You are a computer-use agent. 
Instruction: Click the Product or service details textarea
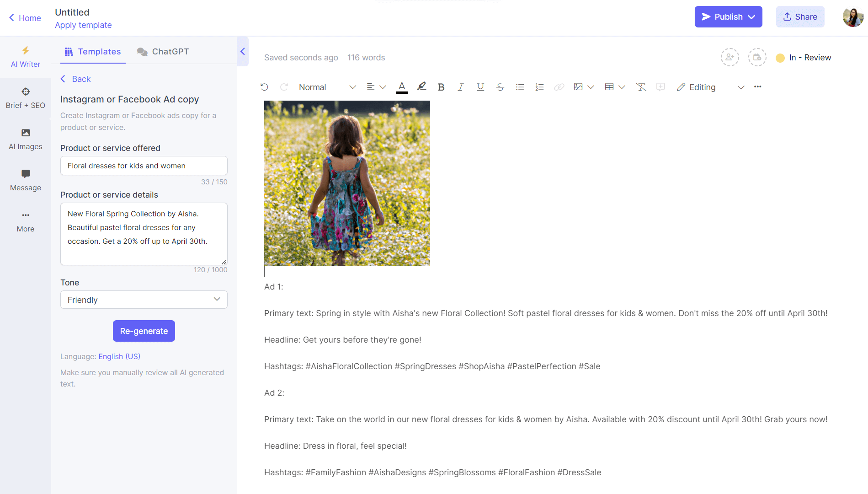[144, 234]
